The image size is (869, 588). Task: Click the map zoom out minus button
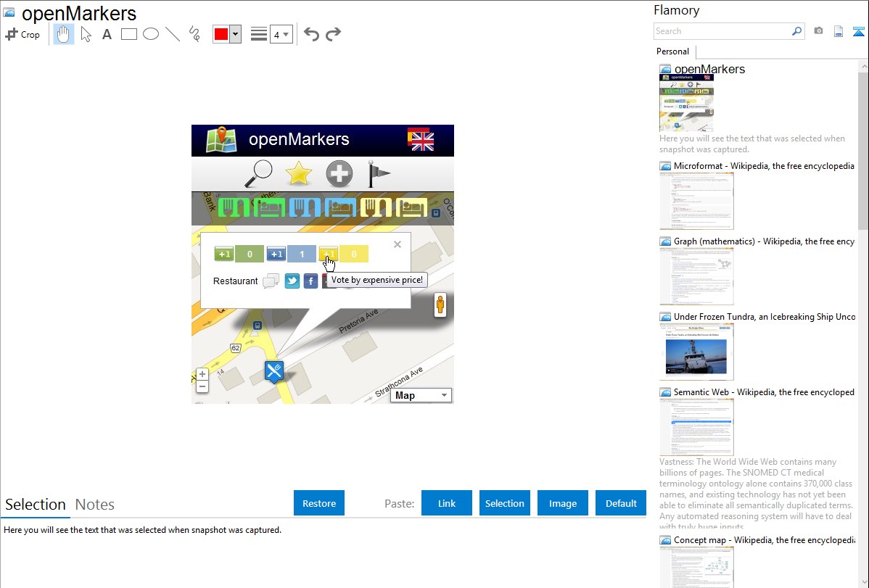(x=202, y=386)
